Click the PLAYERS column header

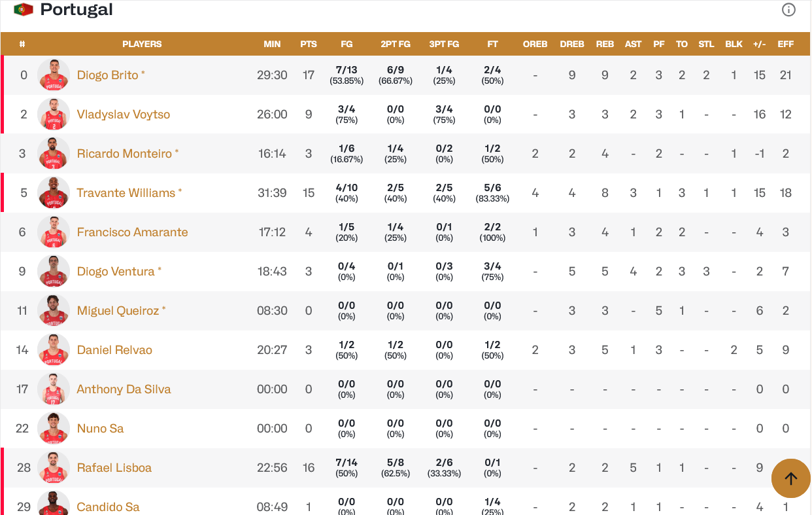tap(142, 44)
